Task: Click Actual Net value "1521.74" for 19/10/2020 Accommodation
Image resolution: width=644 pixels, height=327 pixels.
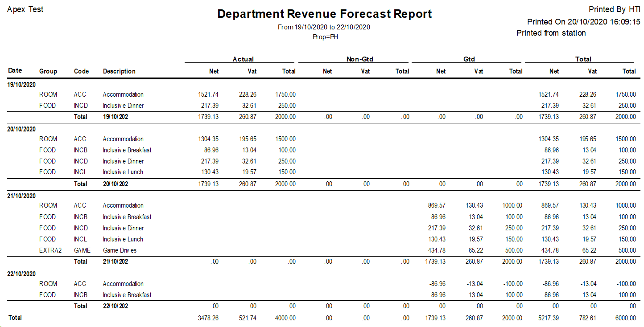Action: tap(208, 94)
